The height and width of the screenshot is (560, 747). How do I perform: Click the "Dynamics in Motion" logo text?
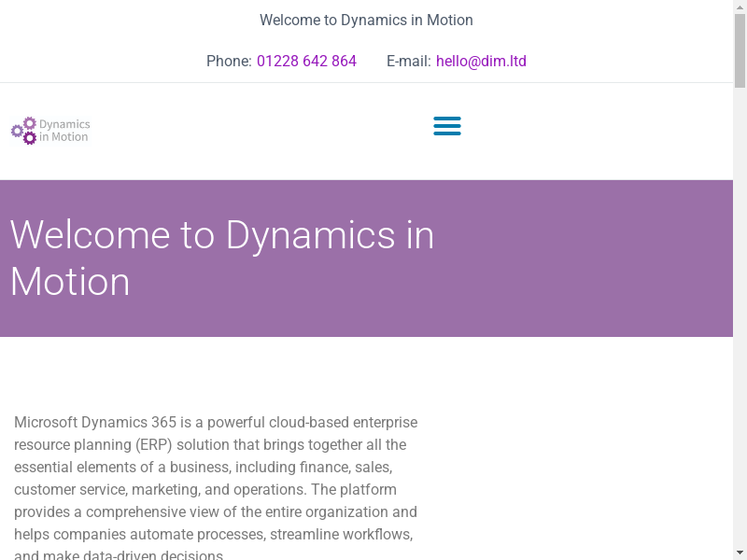coord(64,131)
